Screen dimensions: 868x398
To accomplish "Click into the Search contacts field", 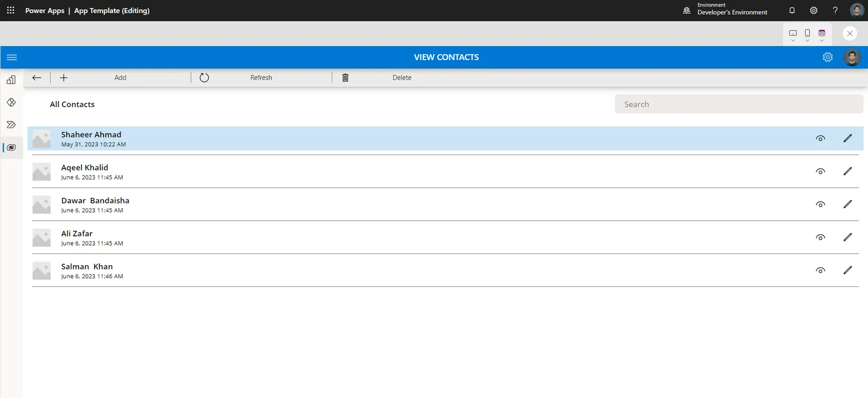I will (x=739, y=104).
